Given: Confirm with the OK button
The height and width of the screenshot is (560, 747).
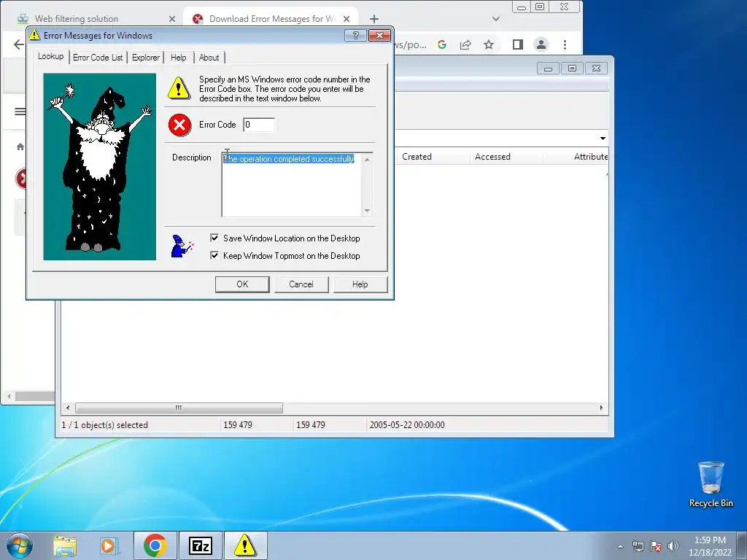Looking at the screenshot, I should click(242, 284).
